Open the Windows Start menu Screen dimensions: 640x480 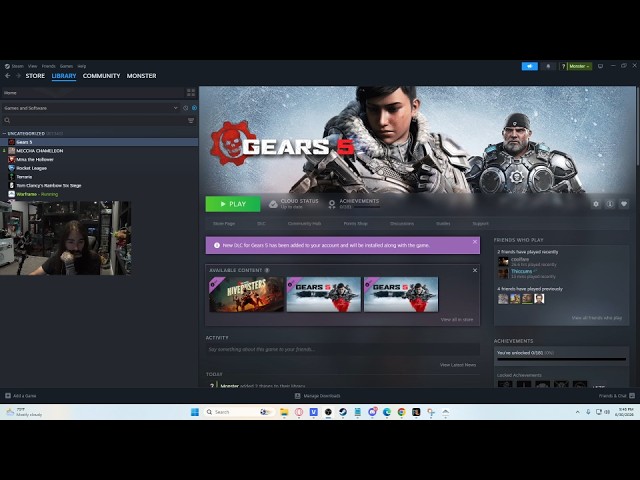[x=195, y=412]
